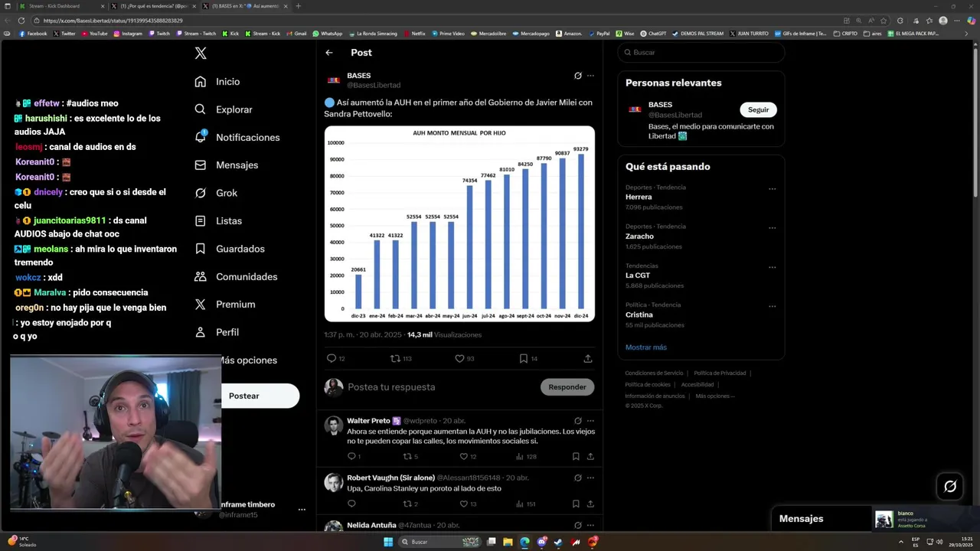Switch to the Stream - Kick Dashboard tab

pyautogui.click(x=62, y=6)
